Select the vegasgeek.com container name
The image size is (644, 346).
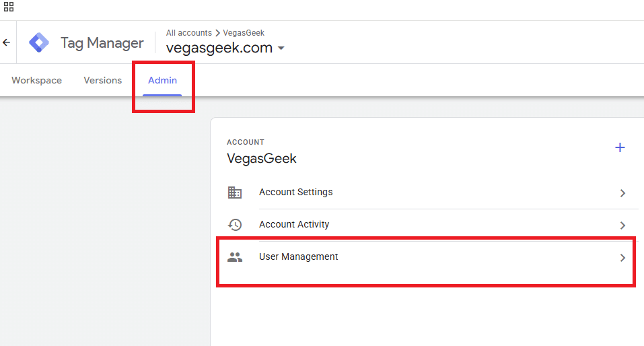(x=219, y=48)
